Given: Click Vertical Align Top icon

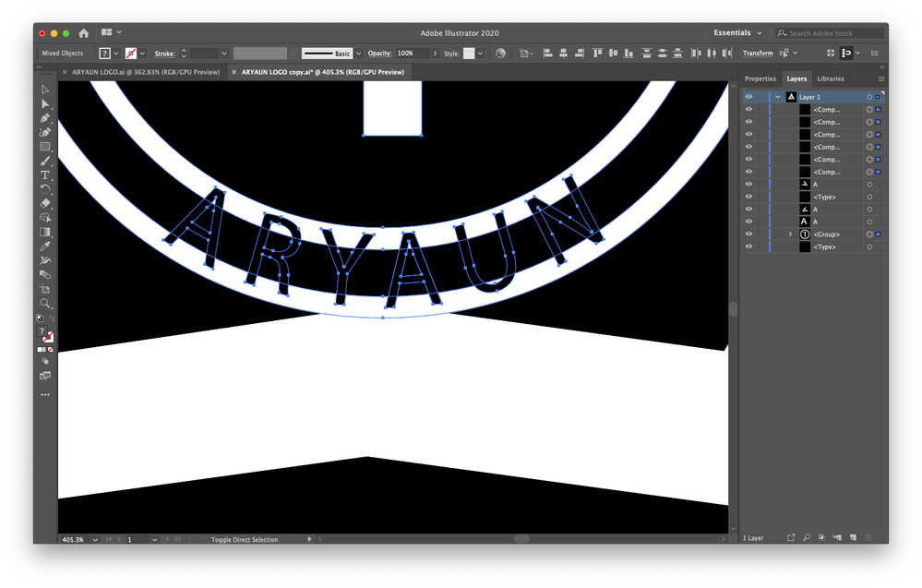Looking at the screenshot, I should 598,53.
